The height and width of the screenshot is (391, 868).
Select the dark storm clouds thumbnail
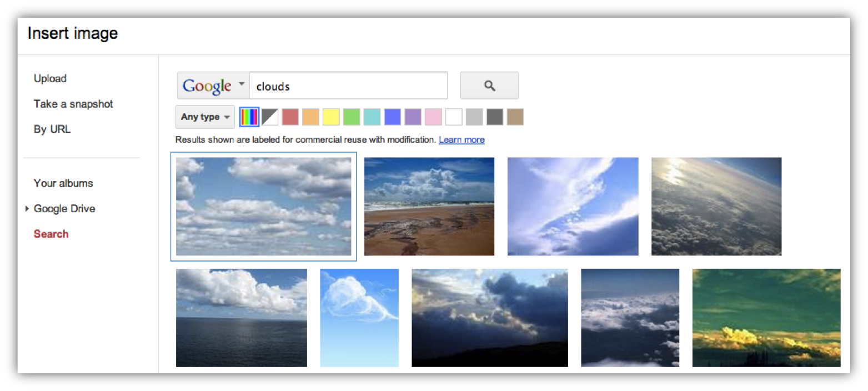(x=490, y=318)
